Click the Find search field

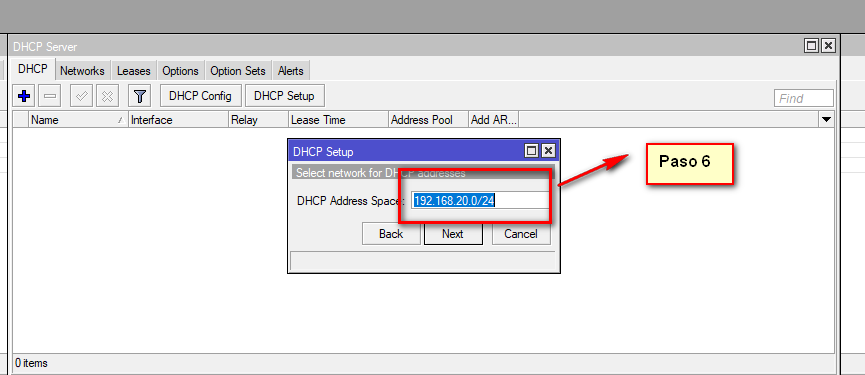pyautogui.click(x=804, y=98)
